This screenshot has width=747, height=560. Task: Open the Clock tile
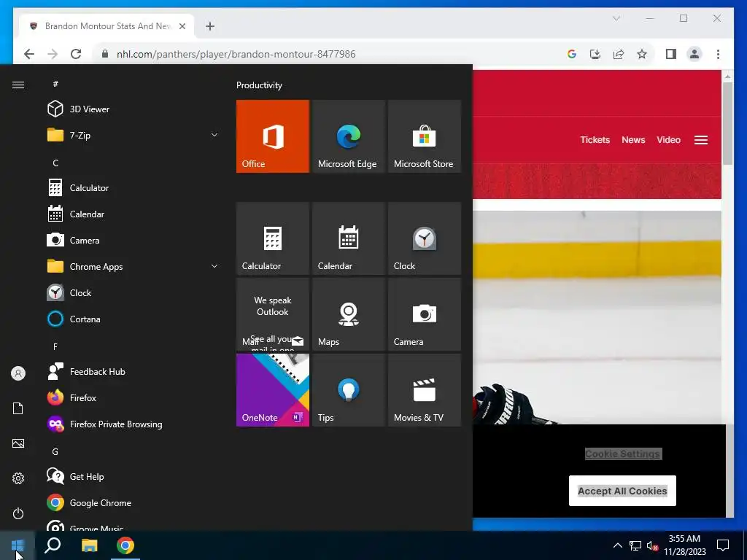tap(424, 238)
